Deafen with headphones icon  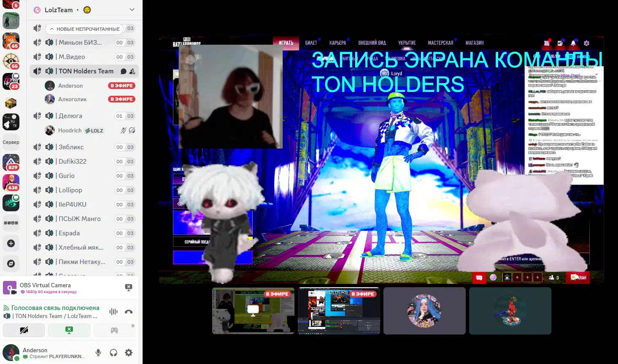click(113, 353)
